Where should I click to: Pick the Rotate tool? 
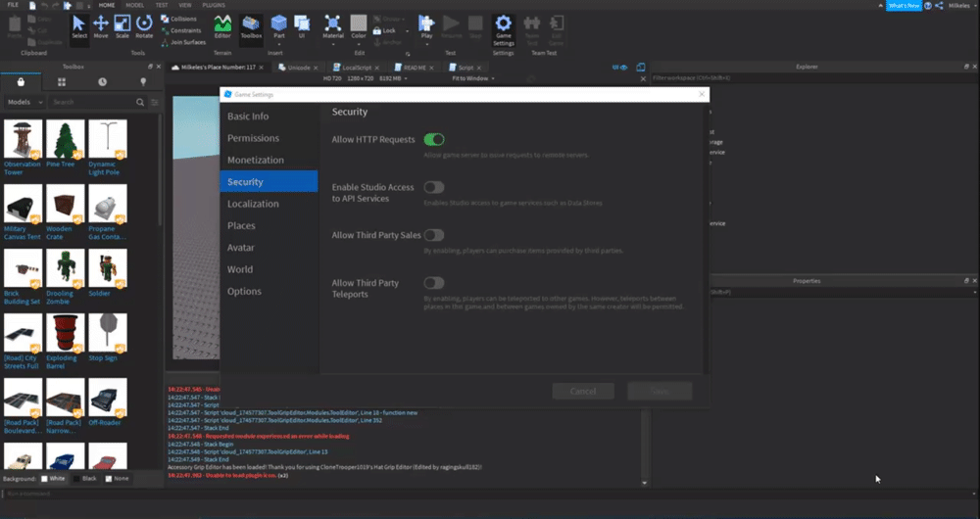144,27
